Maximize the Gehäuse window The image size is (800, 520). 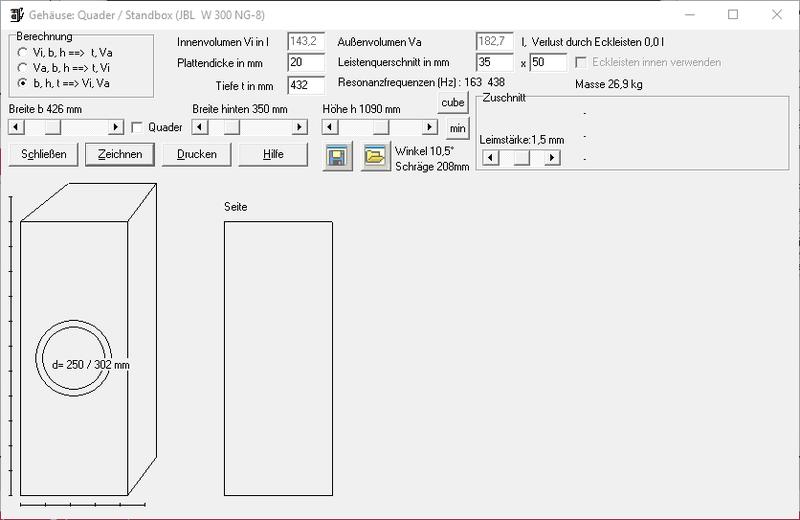click(733, 15)
